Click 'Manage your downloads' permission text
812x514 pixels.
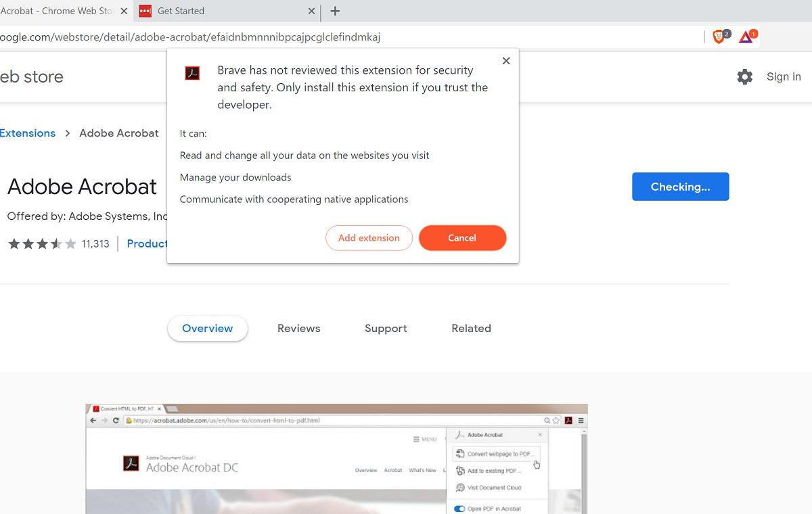coord(235,177)
